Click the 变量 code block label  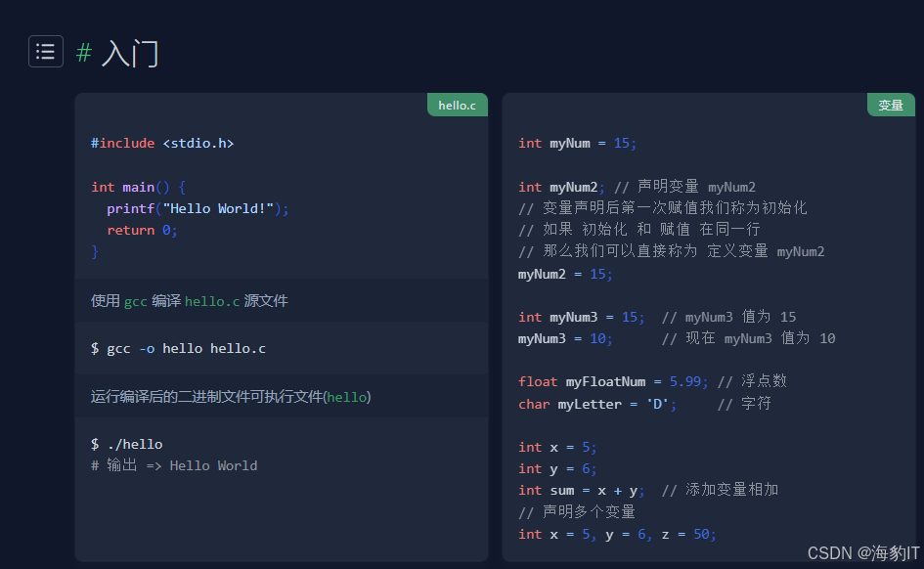[x=891, y=105]
